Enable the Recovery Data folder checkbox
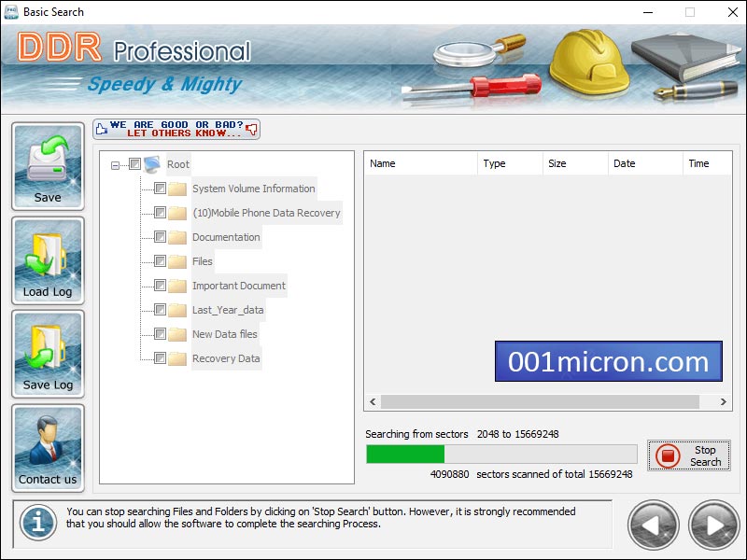The height and width of the screenshot is (560, 747). coord(160,358)
